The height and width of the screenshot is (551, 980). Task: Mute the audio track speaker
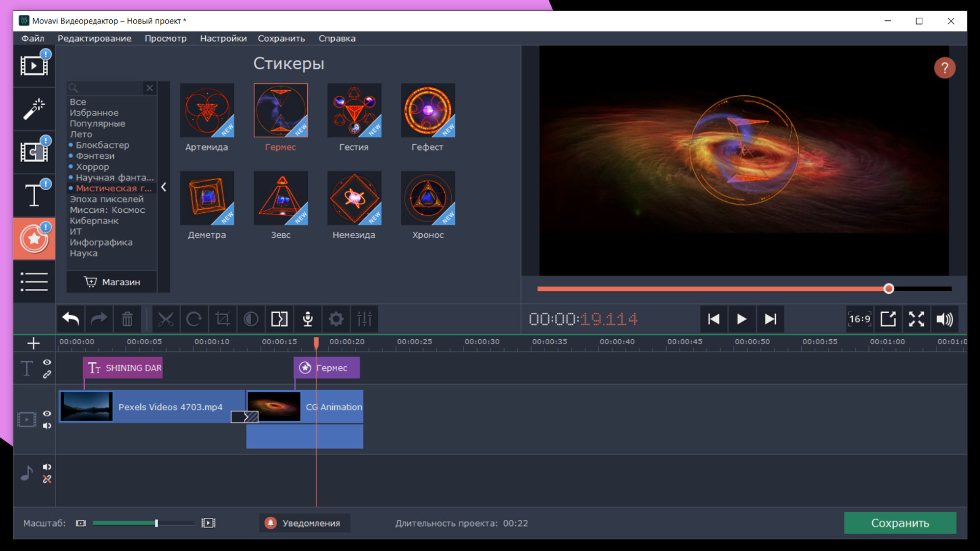[x=47, y=467]
